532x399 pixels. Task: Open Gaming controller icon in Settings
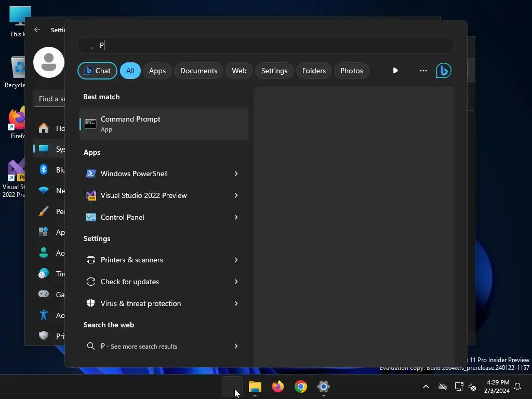click(44, 294)
